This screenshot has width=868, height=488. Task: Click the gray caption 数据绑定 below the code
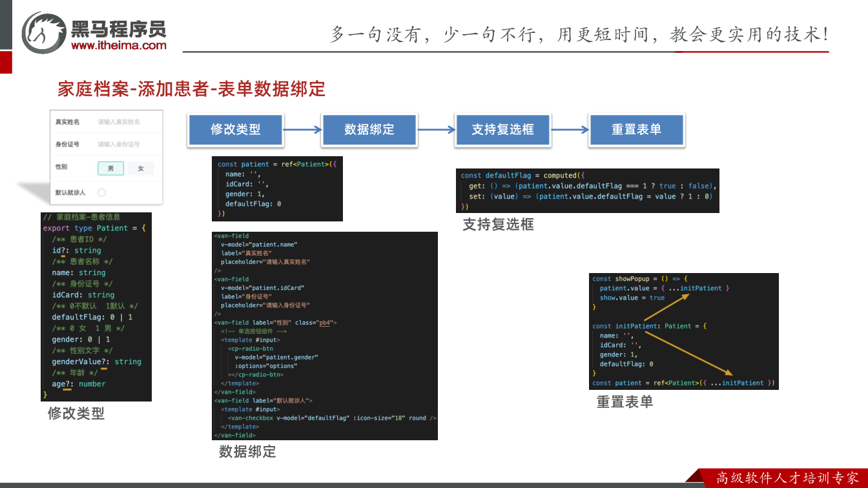click(x=247, y=452)
